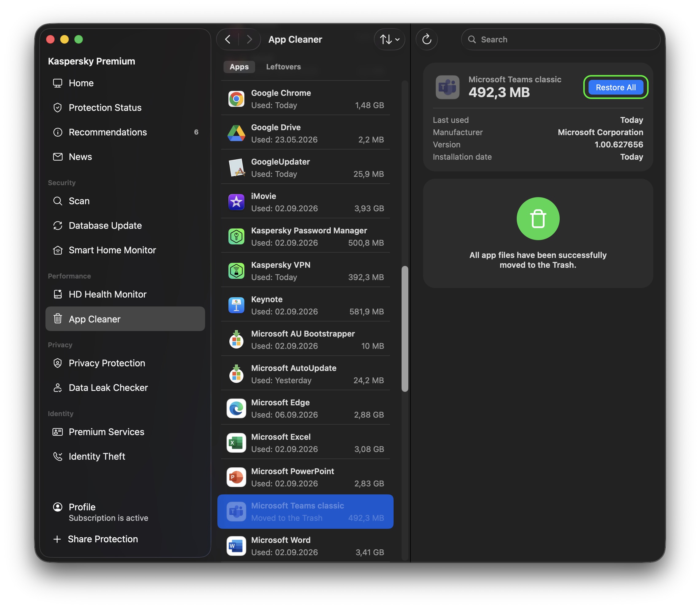Open the Home section
The width and height of the screenshot is (700, 608).
[x=125, y=83]
